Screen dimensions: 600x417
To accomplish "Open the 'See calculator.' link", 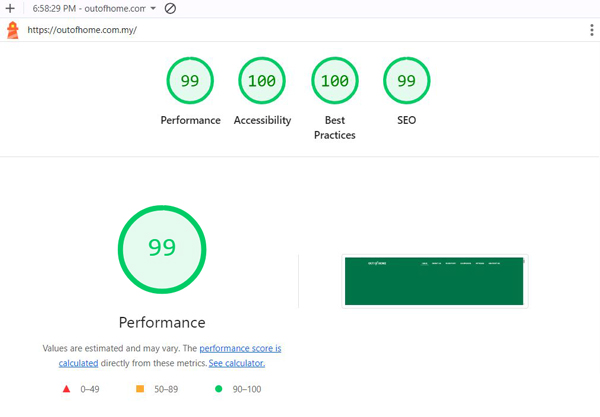I will pos(236,363).
